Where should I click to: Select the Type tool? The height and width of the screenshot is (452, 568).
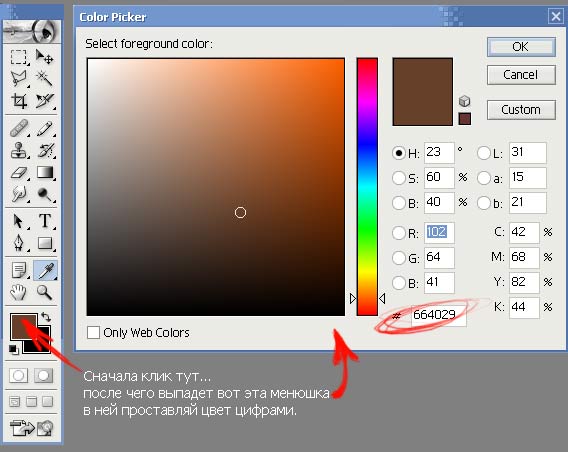(x=45, y=221)
